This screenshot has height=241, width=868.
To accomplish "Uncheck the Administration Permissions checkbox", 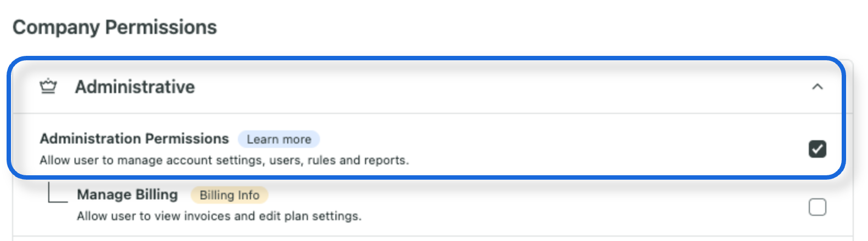I will [x=817, y=149].
